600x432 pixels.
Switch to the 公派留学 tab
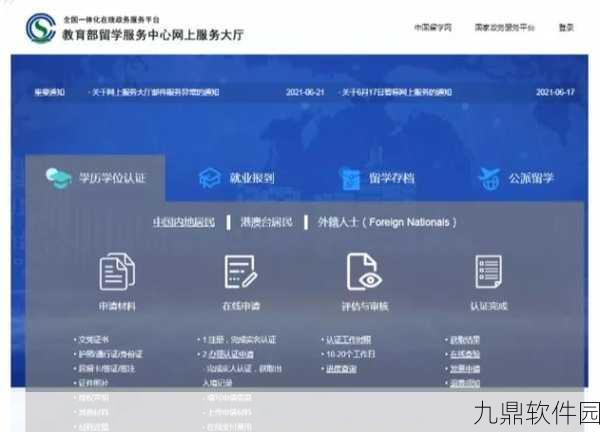pos(516,178)
